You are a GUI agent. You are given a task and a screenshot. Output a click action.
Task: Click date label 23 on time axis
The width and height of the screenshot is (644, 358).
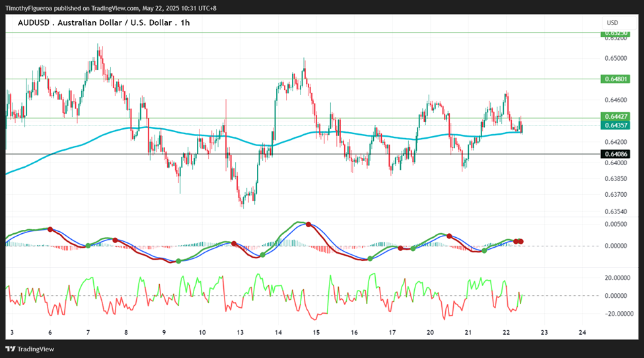(x=544, y=332)
